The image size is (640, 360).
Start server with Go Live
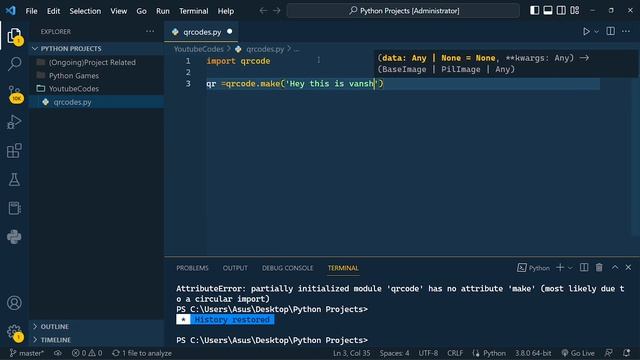(x=578, y=353)
